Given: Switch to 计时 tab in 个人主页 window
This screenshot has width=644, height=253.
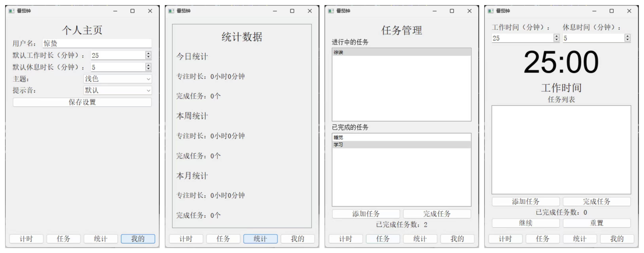Looking at the screenshot, I should [26, 239].
